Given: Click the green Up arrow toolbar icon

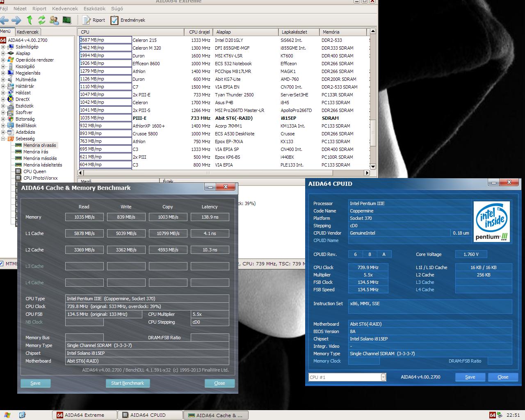Looking at the screenshot, I should point(30,20).
